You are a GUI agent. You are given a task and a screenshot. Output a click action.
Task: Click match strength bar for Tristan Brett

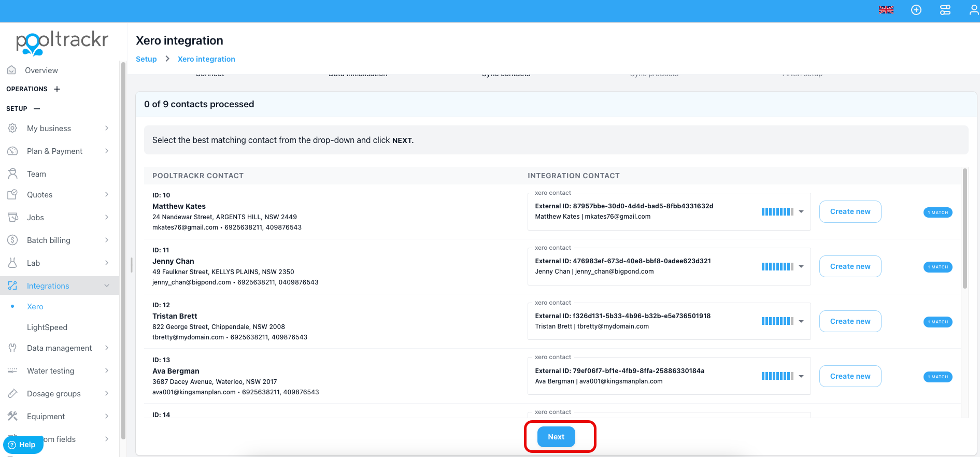coord(777,321)
